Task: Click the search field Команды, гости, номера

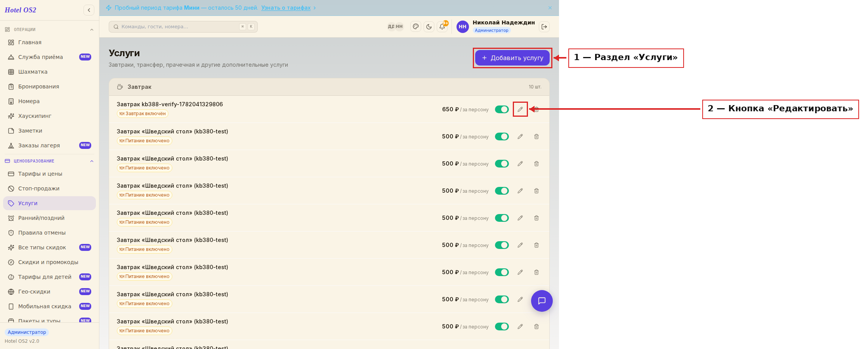Action: 183,27
